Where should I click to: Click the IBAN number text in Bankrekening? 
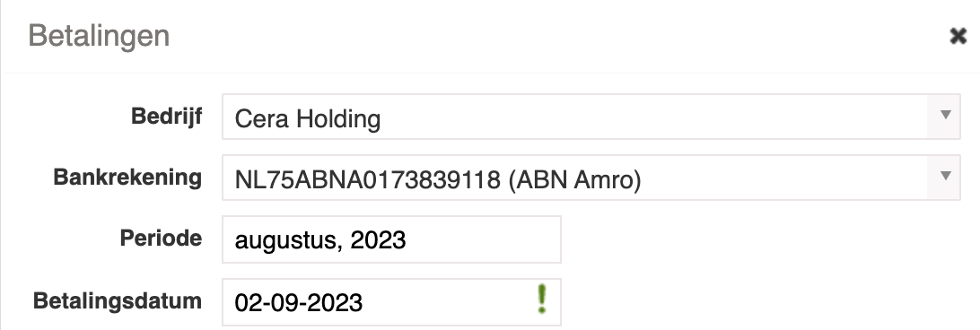tap(368, 180)
